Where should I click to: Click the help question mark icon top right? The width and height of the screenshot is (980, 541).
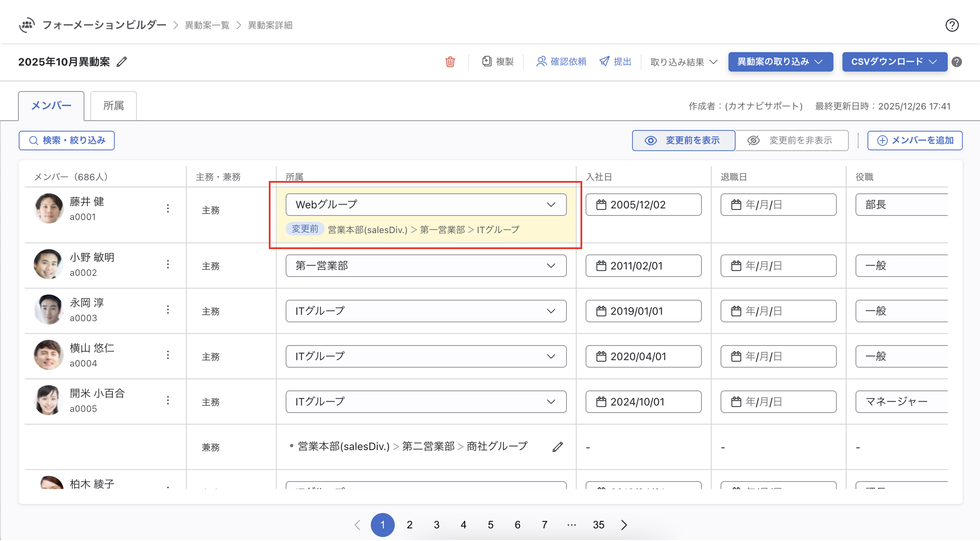[952, 25]
